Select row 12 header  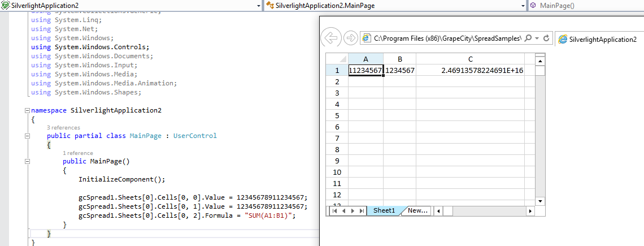coord(337,195)
